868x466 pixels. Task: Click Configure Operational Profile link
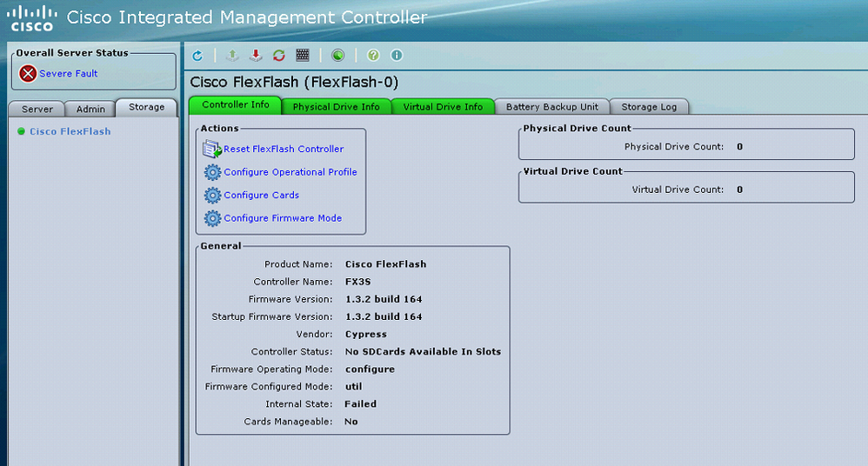point(290,172)
